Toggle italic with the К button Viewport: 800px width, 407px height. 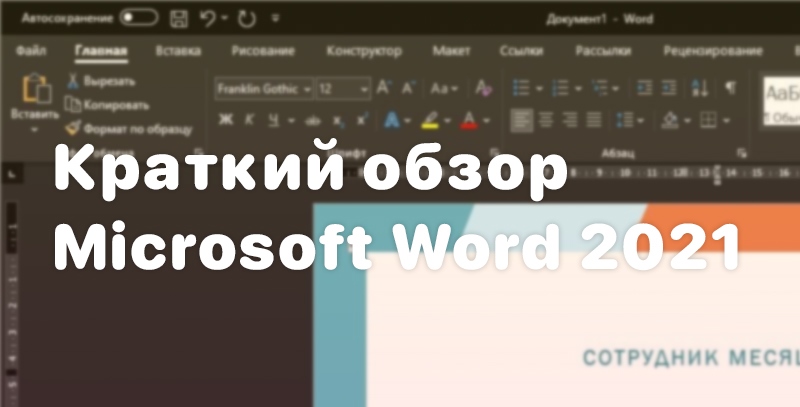[249, 120]
